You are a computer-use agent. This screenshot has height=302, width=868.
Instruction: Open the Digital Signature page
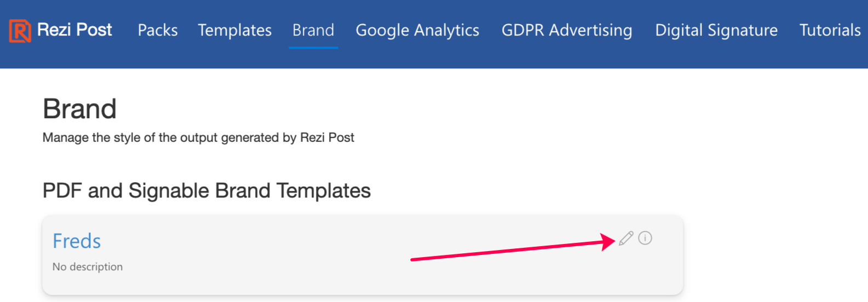(716, 30)
